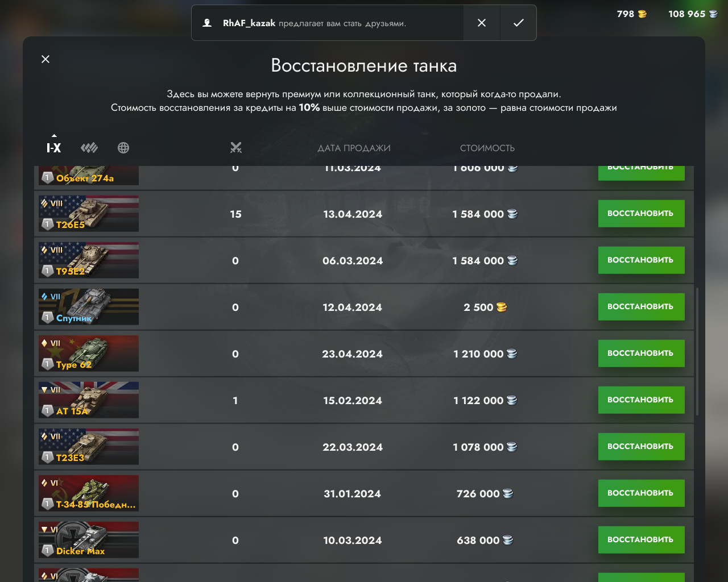728x582 pixels.
Task: Accept friend request from RhAF_kazak
Action: [x=518, y=23]
